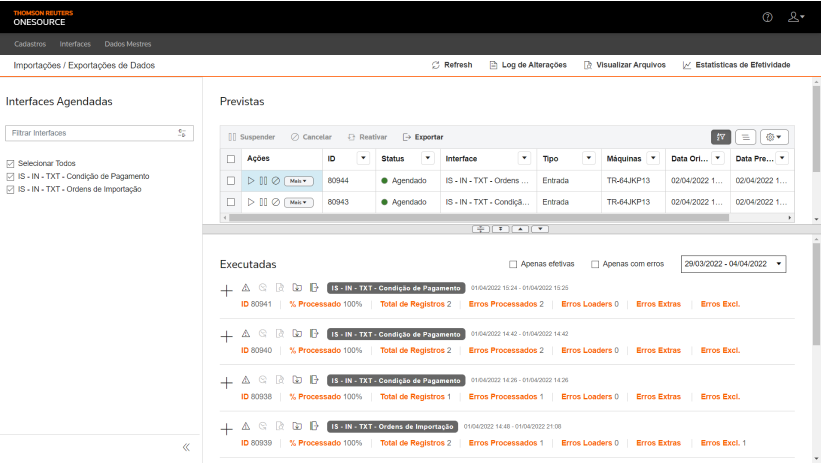Collapse the Interfaces Agendadas side panel
This screenshot has width=823, height=463.
(186, 447)
